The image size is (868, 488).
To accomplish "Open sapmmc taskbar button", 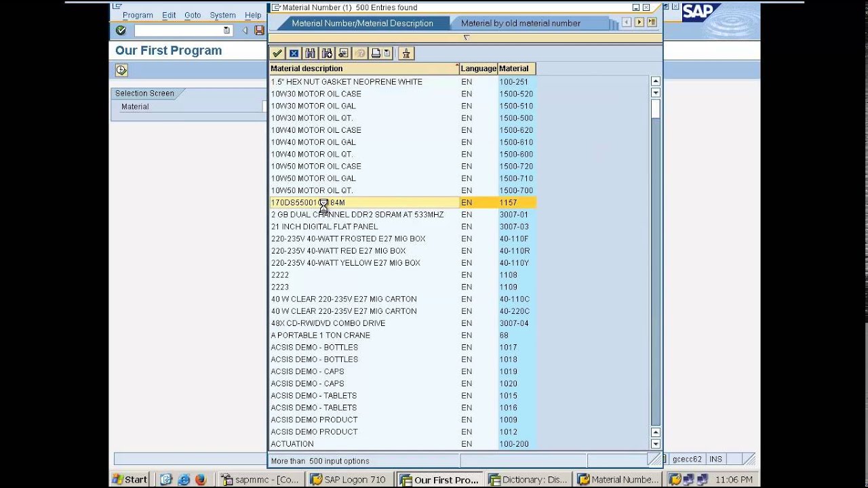I will pyautogui.click(x=262, y=479).
